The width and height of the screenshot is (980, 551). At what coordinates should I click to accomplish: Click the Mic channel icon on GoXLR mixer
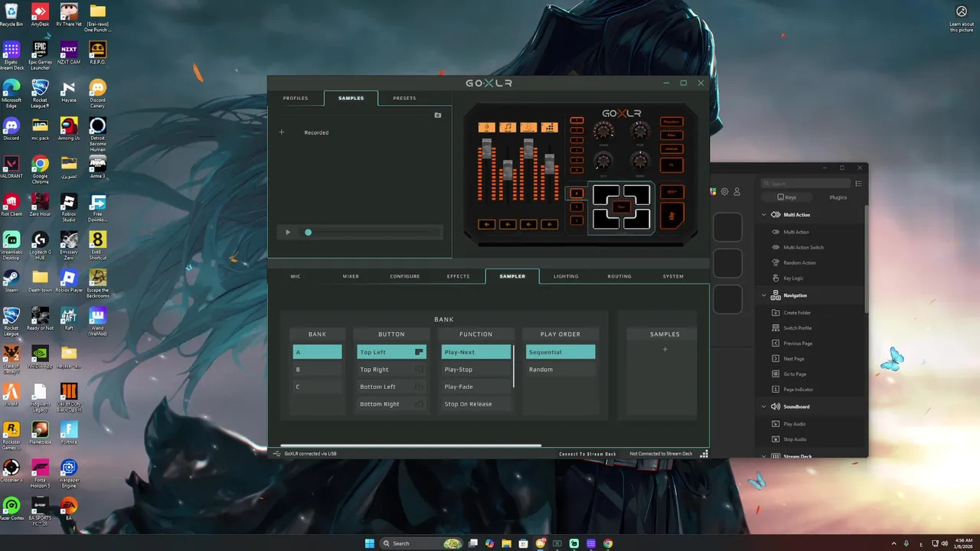[x=487, y=128]
